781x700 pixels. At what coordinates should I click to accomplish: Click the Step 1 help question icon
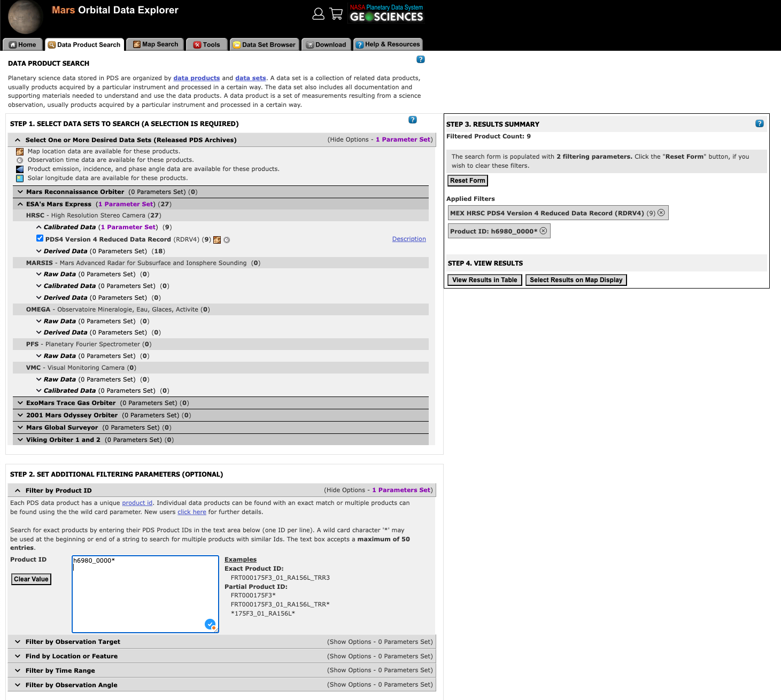click(412, 120)
